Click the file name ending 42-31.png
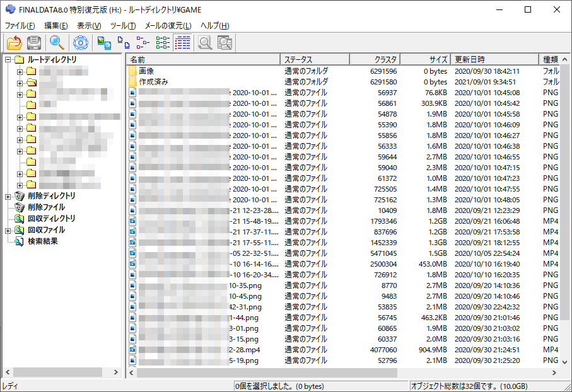 (245, 307)
